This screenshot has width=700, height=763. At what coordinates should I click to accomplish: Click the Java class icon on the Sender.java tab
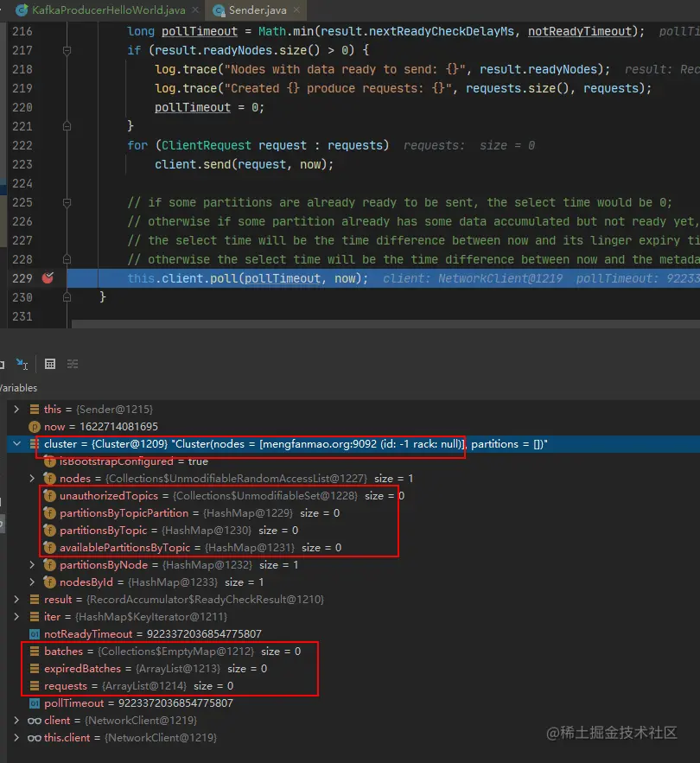coord(220,10)
